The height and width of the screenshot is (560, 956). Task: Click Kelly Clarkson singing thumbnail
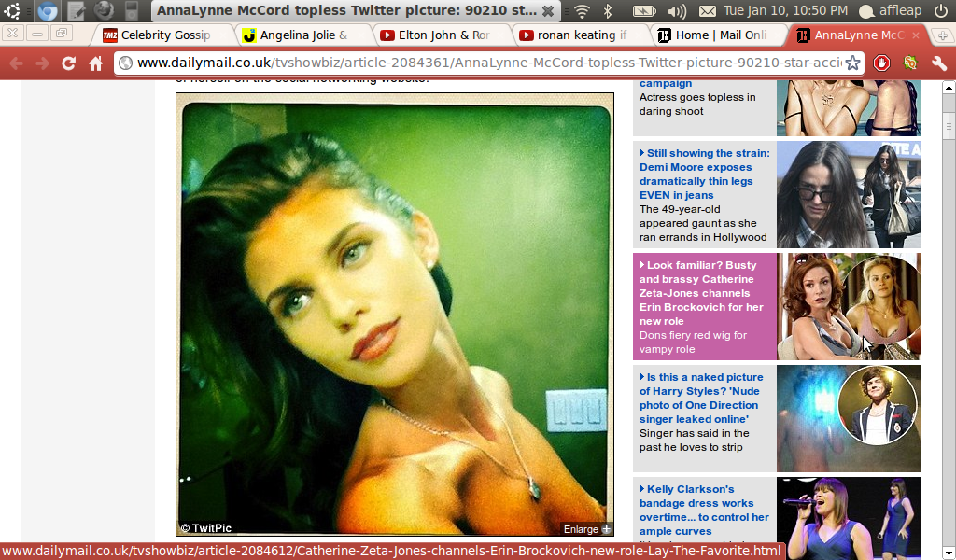[848, 517]
